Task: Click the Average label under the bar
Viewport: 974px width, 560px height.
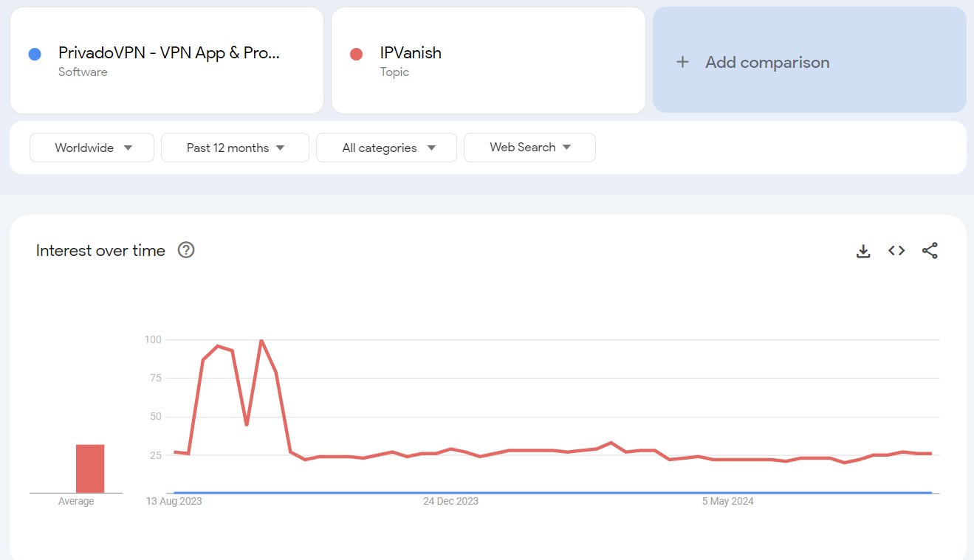Action: (x=76, y=501)
